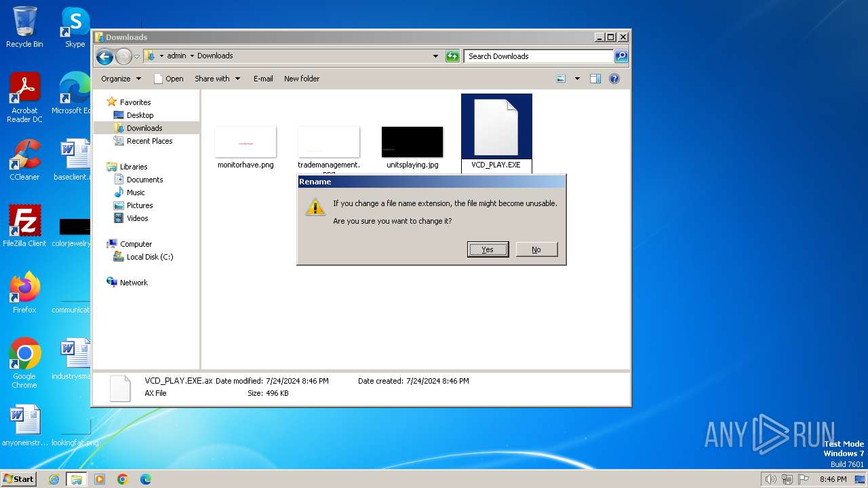
Task: Open the anyoneinstr document desktop icon
Action: click(24, 426)
